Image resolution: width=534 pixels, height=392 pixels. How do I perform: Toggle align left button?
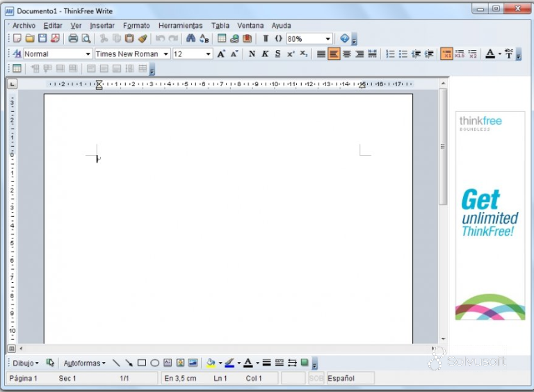click(x=334, y=54)
